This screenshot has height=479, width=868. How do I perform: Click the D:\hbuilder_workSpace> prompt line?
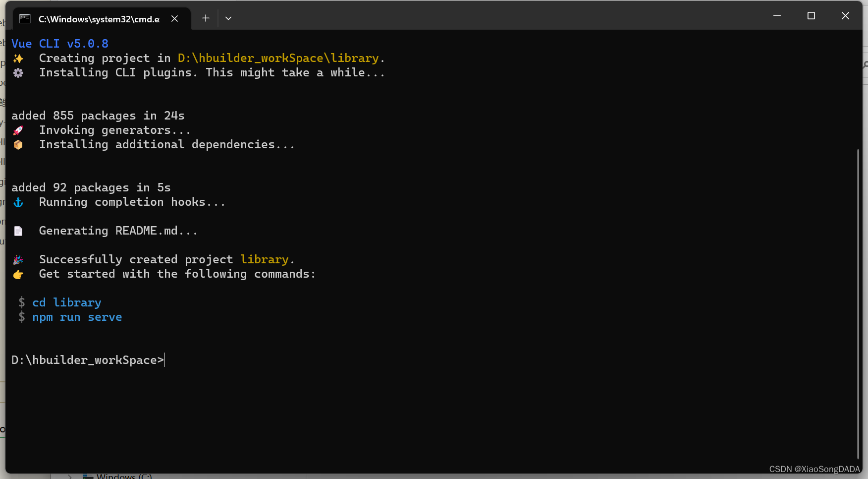[88, 360]
